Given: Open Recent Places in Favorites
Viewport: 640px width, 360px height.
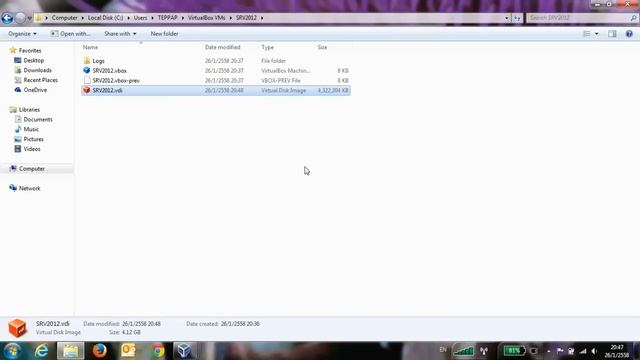Looking at the screenshot, I should pyautogui.click(x=40, y=80).
